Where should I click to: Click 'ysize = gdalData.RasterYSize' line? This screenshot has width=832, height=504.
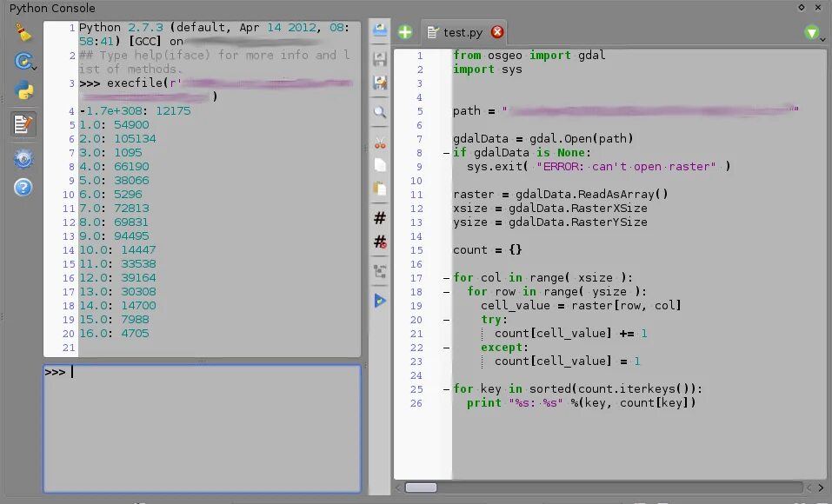(549, 222)
